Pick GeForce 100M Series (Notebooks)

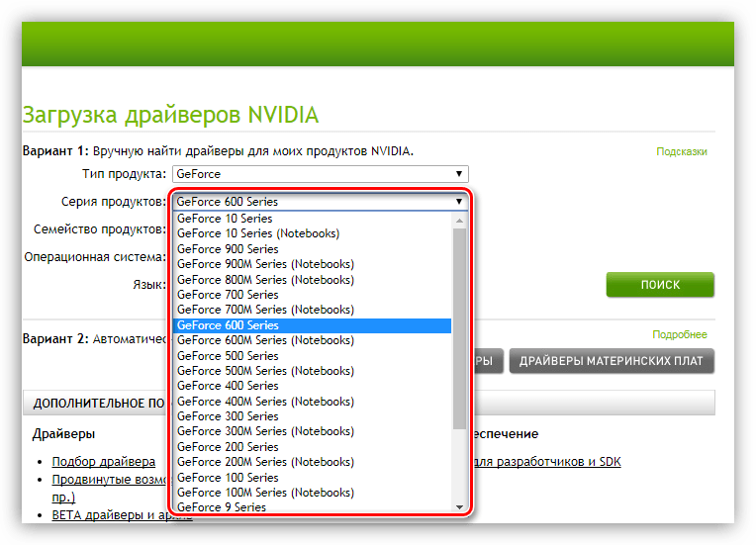coord(313,493)
